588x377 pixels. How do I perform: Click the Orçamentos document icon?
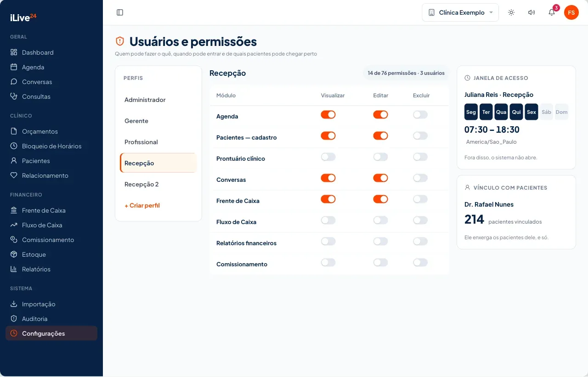[14, 131]
